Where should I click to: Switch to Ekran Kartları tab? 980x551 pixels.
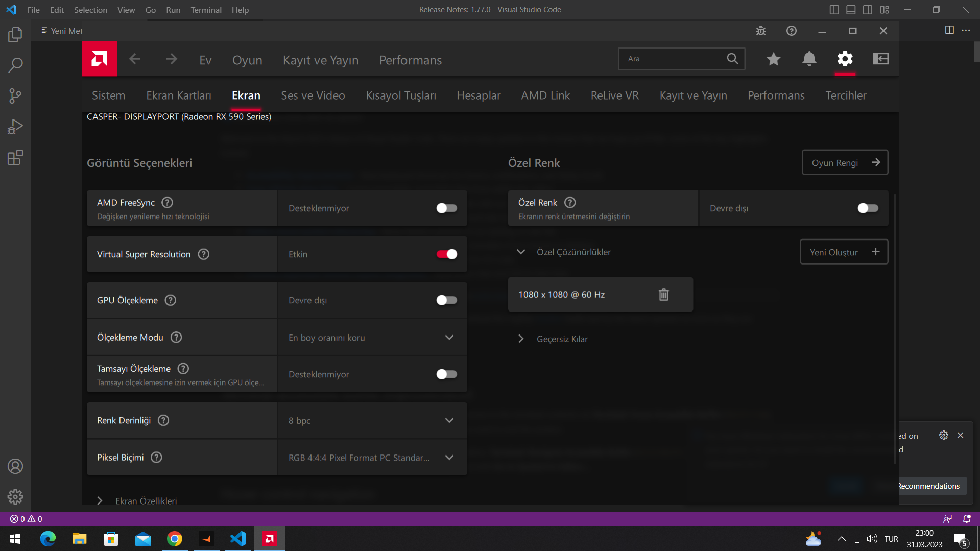[179, 95]
